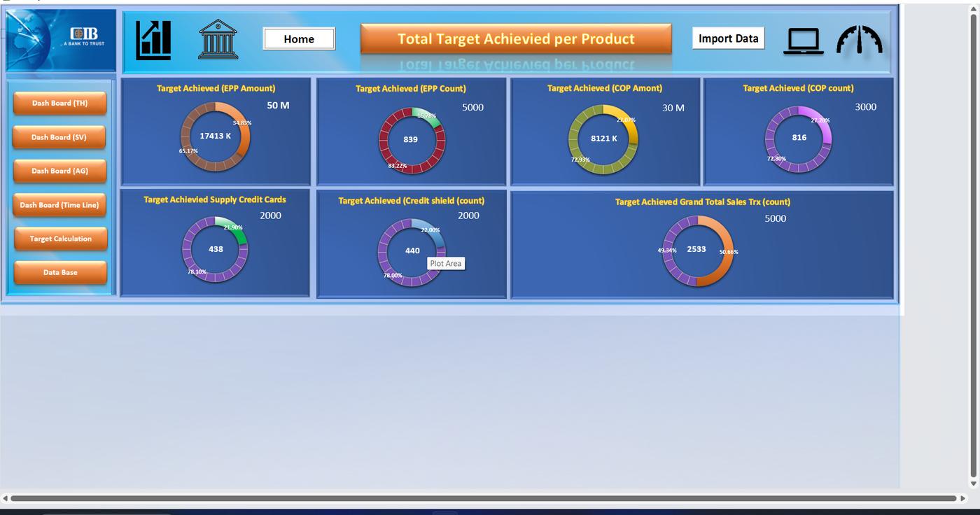The image size is (980, 515).
Task: Click the 816 center value
Action: pos(799,138)
